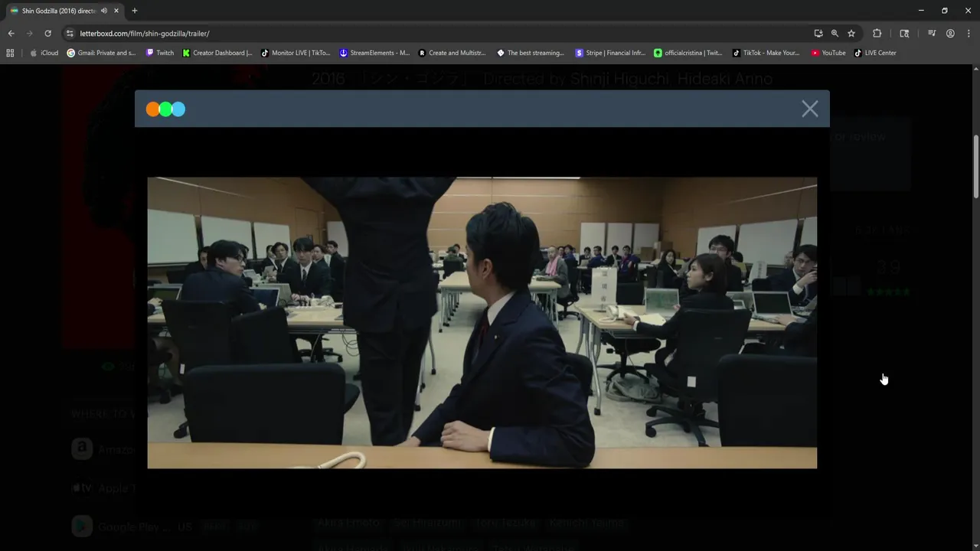
Task: Open the Monitor LIVE TikTok bookmark
Action: tap(296, 53)
